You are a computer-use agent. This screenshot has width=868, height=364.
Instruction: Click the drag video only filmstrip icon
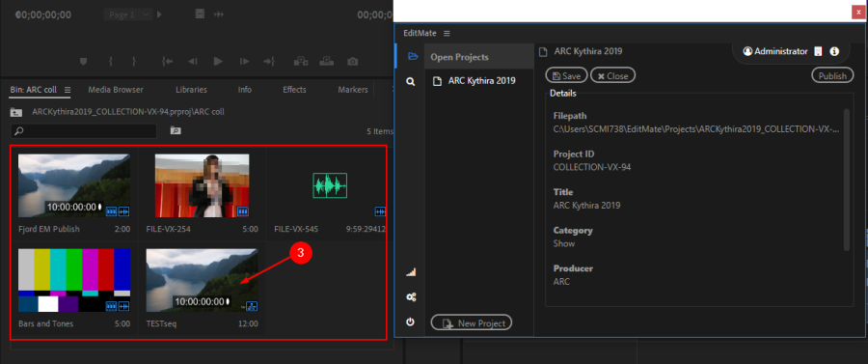click(201, 14)
